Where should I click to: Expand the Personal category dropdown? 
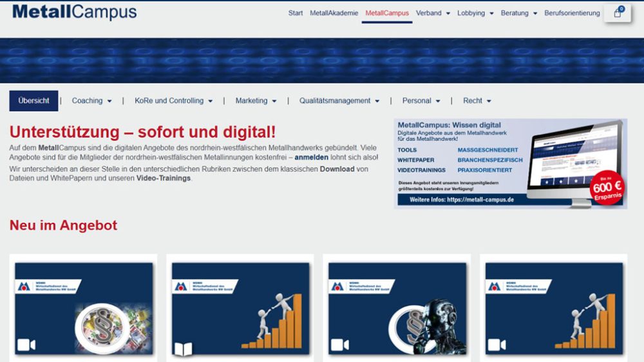coord(421,100)
